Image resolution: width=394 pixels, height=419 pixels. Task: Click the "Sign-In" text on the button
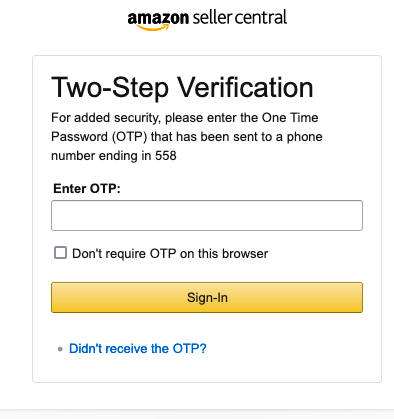click(x=207, y=297)
